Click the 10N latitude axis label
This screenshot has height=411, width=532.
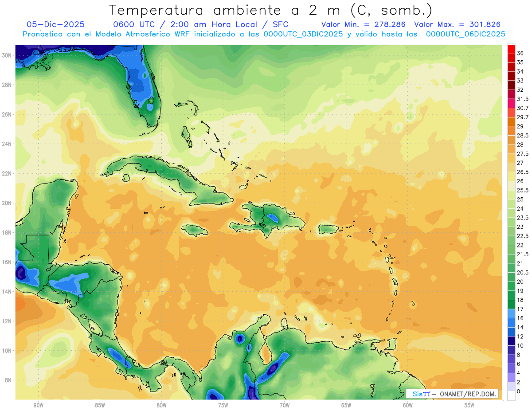[x=8, y=351]
